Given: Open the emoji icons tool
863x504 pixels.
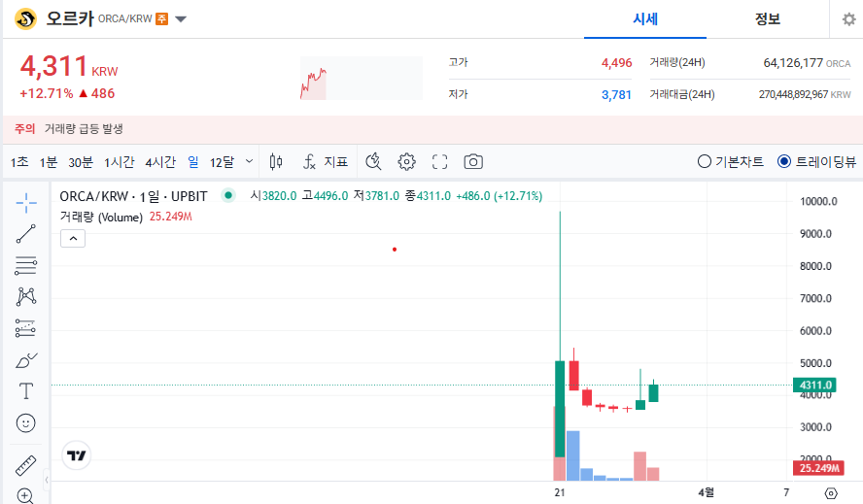Looking at the screenshot, I should pos(26,423).
